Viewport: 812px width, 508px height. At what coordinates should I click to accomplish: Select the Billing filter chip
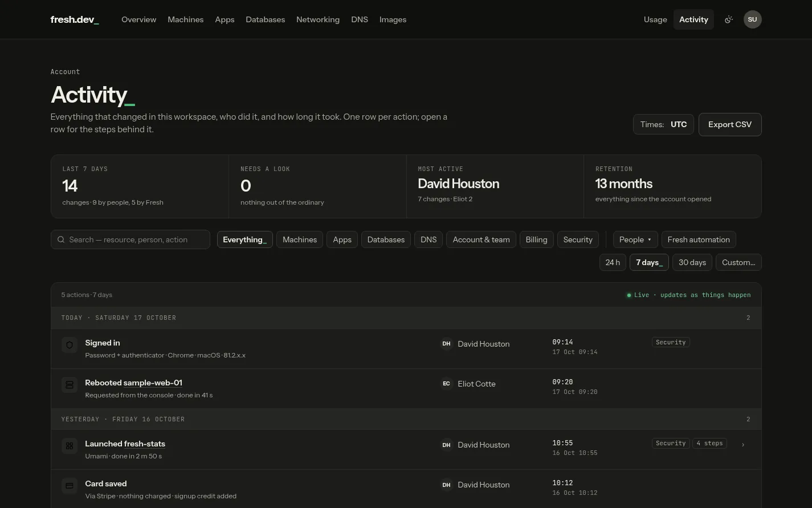tap(536, 239)
